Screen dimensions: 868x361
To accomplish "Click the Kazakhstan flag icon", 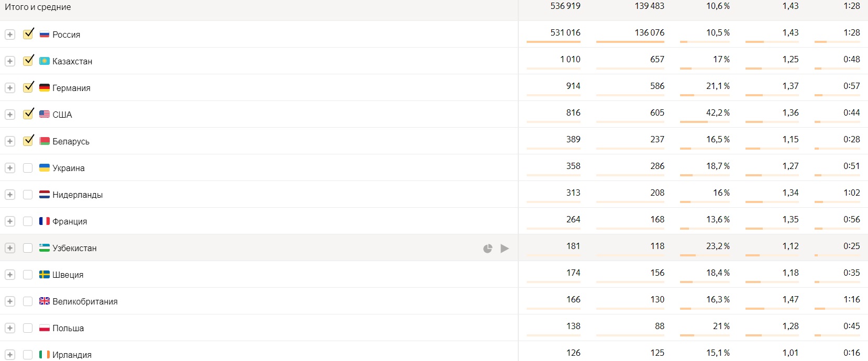I will point(44,61).
